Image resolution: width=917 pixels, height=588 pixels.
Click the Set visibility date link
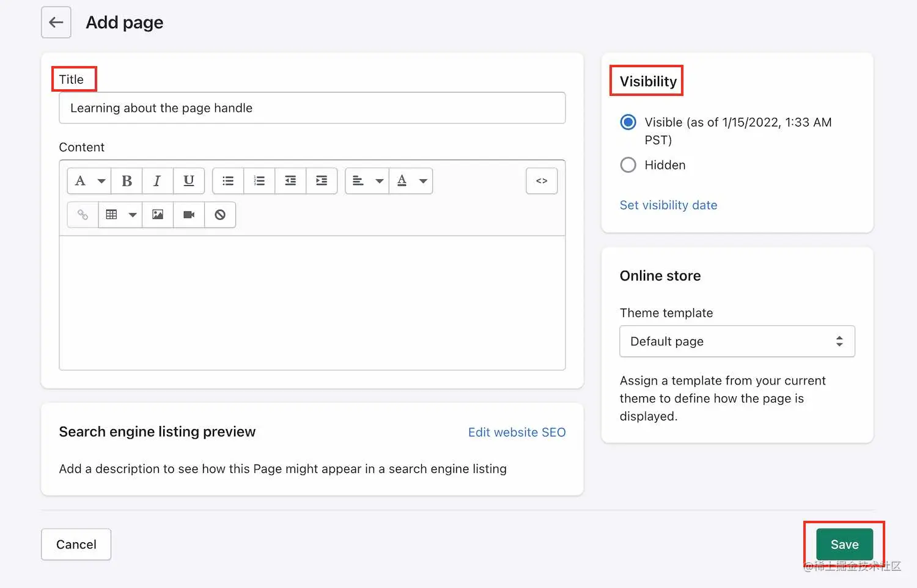coord(668,205)
